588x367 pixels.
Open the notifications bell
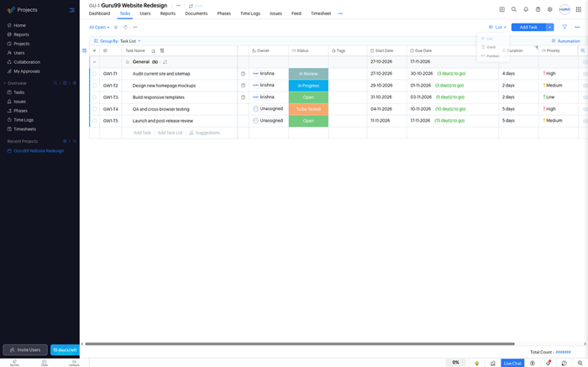click(526, 9)
